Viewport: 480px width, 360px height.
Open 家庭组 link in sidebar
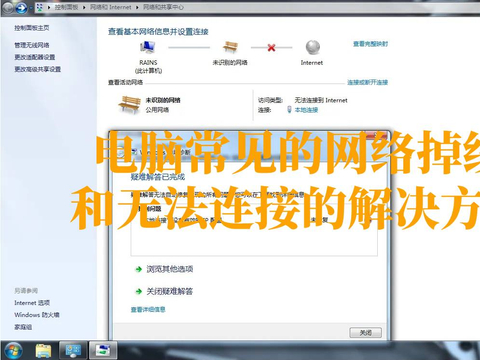(x=23, y=327)
